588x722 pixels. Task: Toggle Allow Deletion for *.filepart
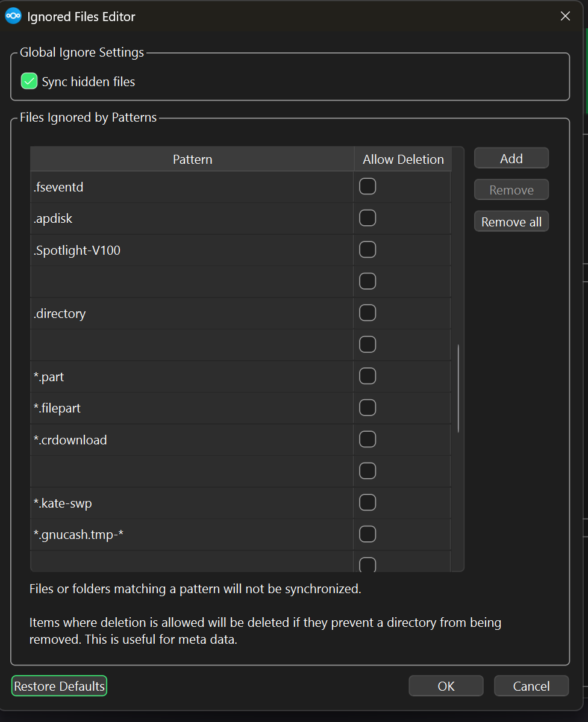point(367,408)
